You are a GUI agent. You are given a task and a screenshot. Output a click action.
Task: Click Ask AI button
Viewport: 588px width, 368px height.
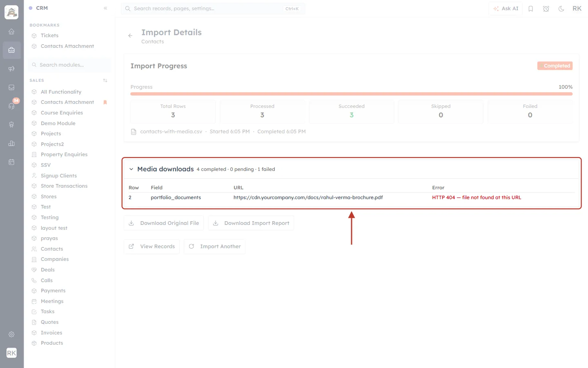tap(506, 9)
